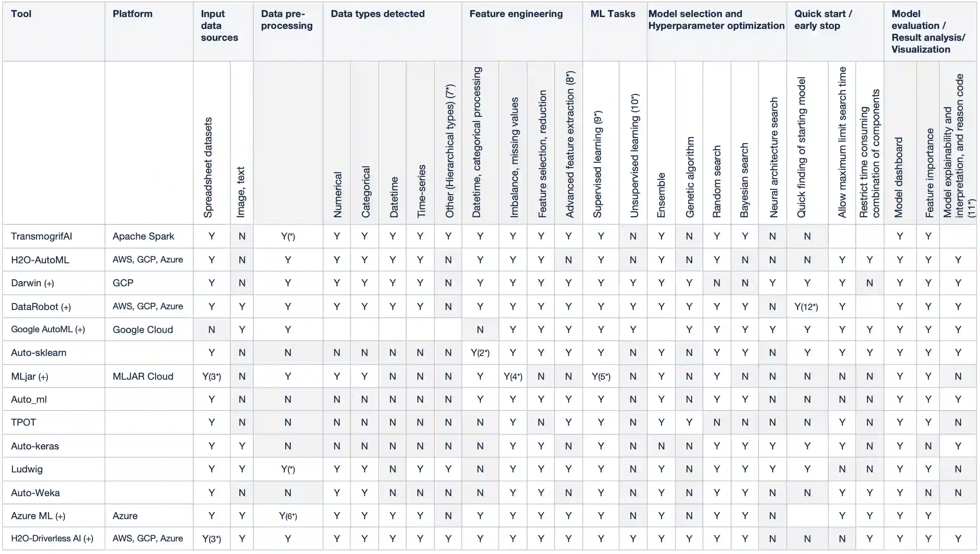
Task: Click the 'Y(2*)' cell in Auto-sklearn row
Action: pos(480,353)
